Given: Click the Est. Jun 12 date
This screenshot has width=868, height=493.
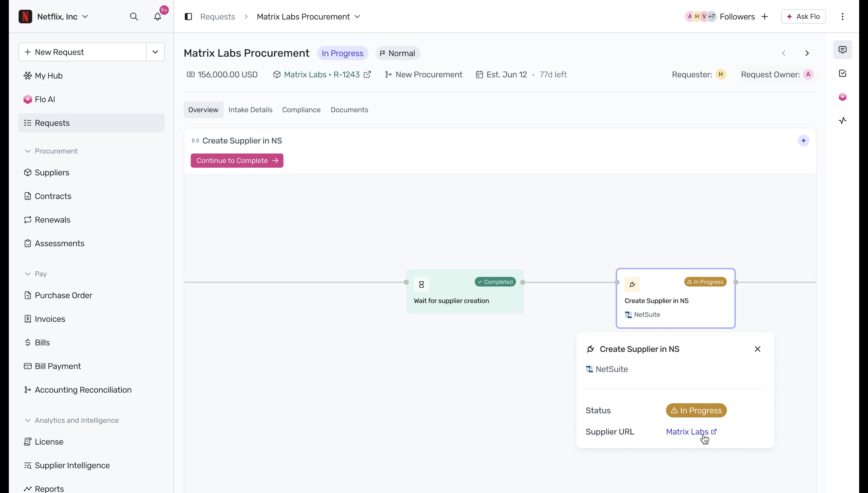Looking at the screenshot, I should click(507, 74).
